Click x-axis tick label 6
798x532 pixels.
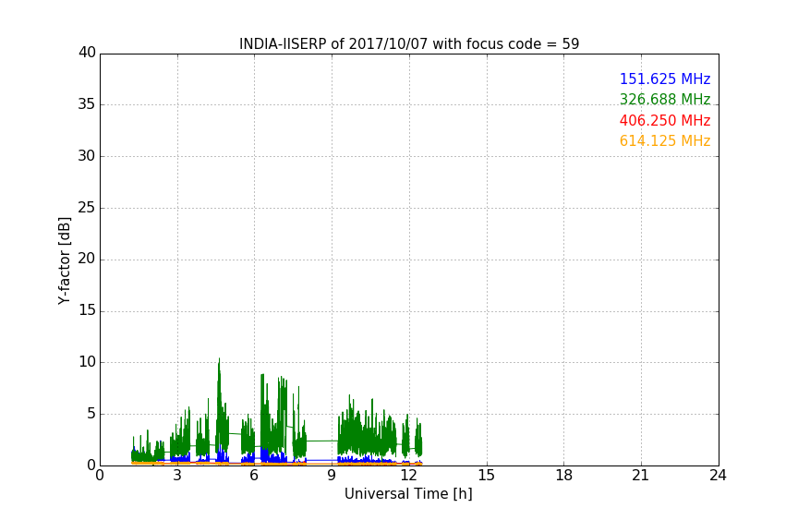coord(254,476)
